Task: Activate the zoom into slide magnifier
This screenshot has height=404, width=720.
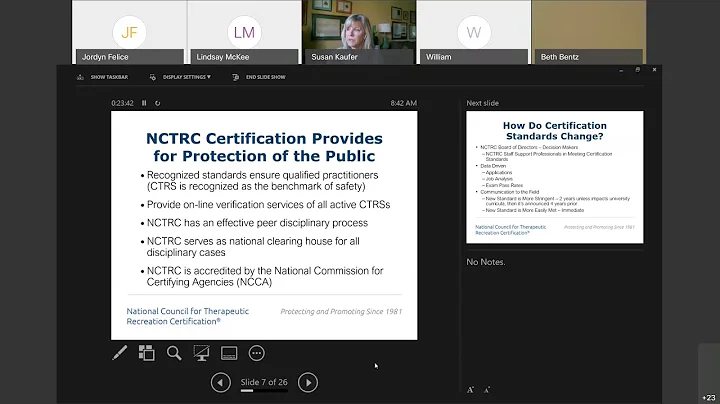Action: [174, 353]
